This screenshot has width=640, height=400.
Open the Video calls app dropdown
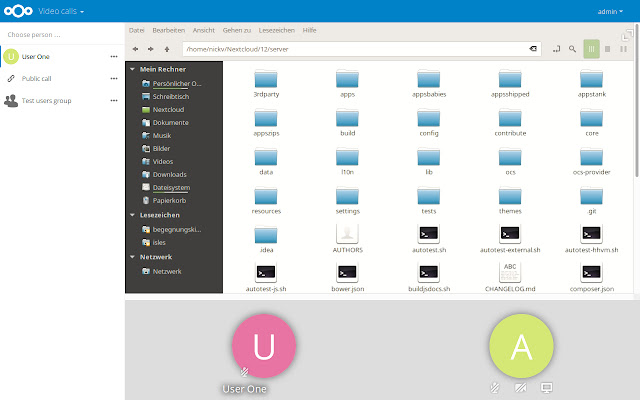[61, 11]
